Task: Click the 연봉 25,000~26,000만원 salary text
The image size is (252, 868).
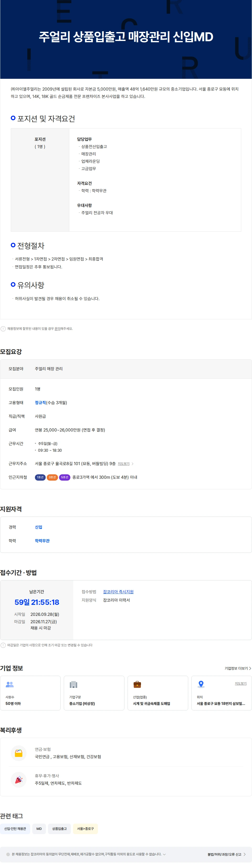Action: coord(70,430)
